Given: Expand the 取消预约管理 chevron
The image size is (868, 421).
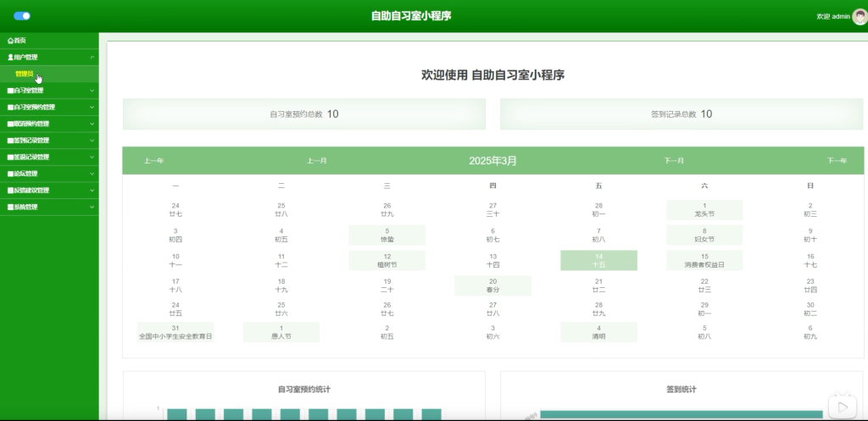Looking at the screenshot, I should (92, 124).
